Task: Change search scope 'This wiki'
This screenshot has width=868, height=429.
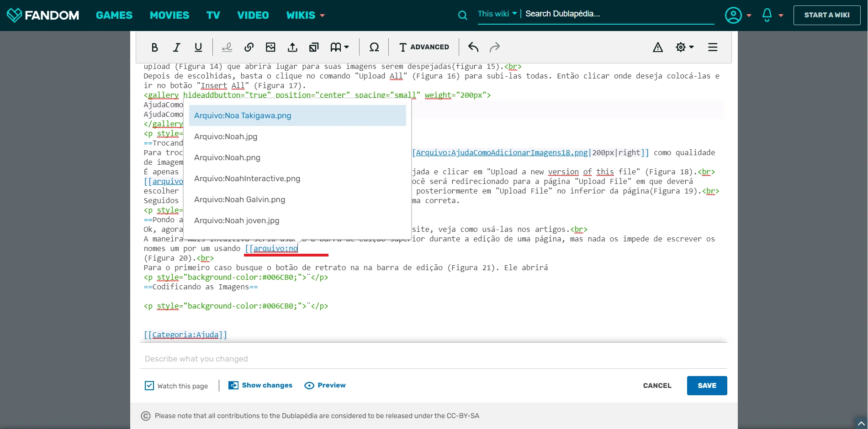Action: click(x=497, y=14)
